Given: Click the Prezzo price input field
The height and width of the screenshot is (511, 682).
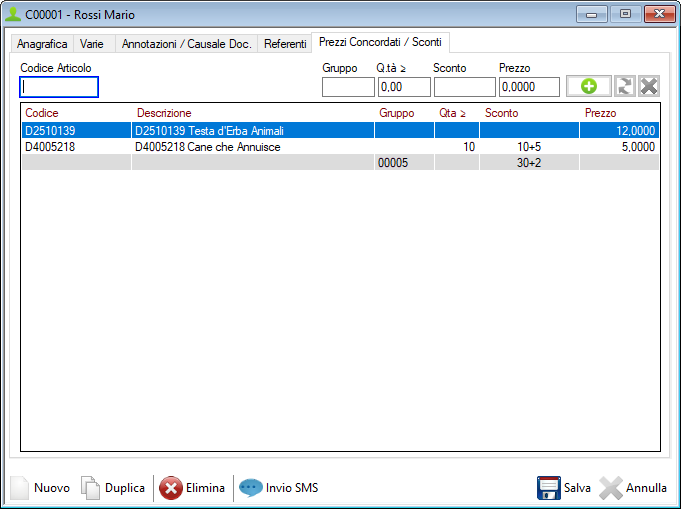Looking at the screenshot, I should point(529,87).
